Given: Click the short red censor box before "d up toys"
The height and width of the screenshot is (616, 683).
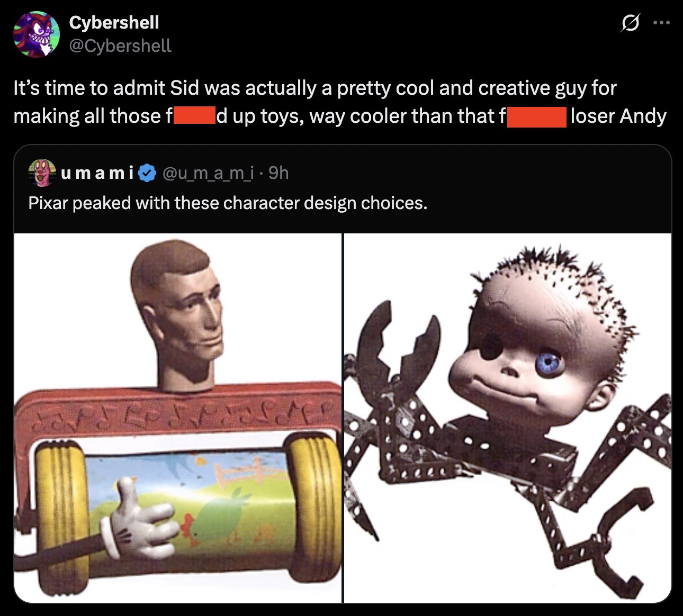Looking at the screenshot, I should [193, 116].
